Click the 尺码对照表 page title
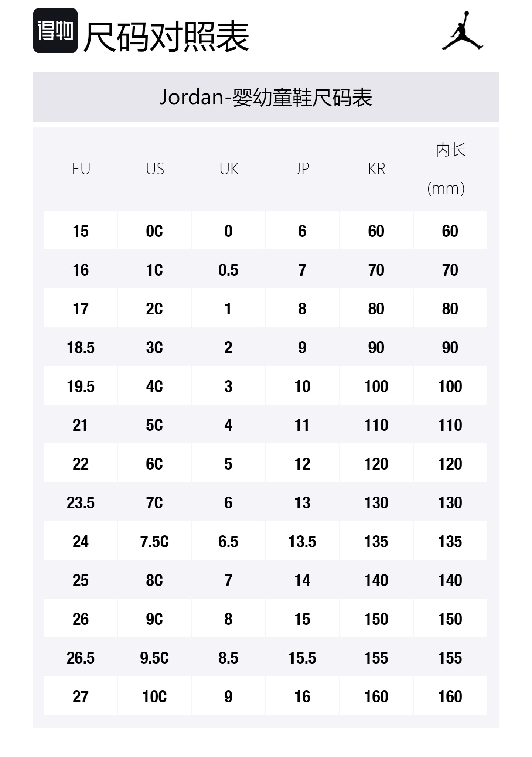This screenshot has height=757, width=532. click(166, 37)
